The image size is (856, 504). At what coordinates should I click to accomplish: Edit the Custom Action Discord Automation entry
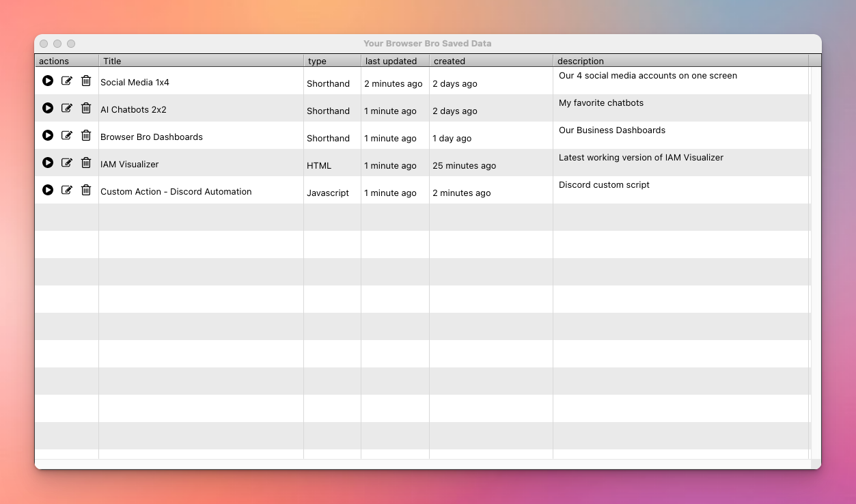pos(67,190)
